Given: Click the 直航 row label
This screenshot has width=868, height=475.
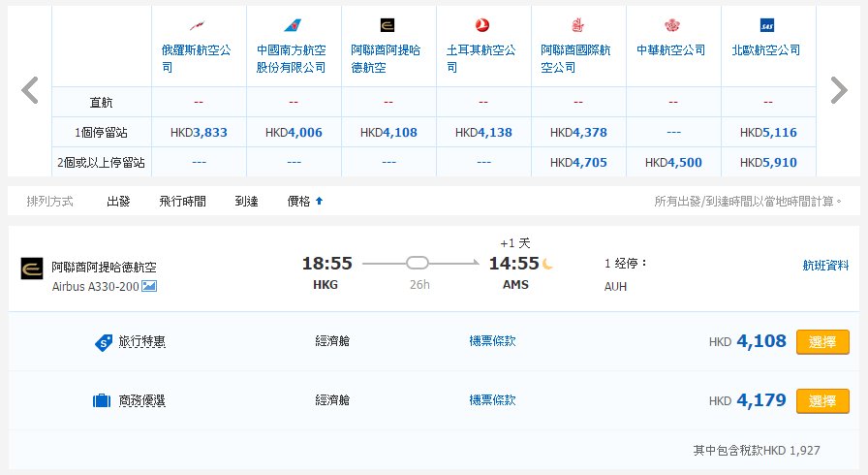Looking at the screenshot, I should coord(102,103).
